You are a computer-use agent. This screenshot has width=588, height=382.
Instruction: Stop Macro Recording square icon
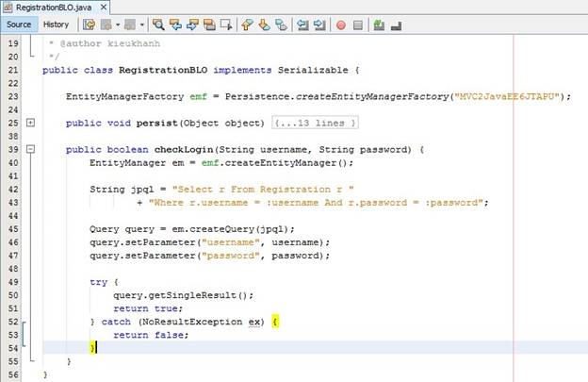point(358,25)
